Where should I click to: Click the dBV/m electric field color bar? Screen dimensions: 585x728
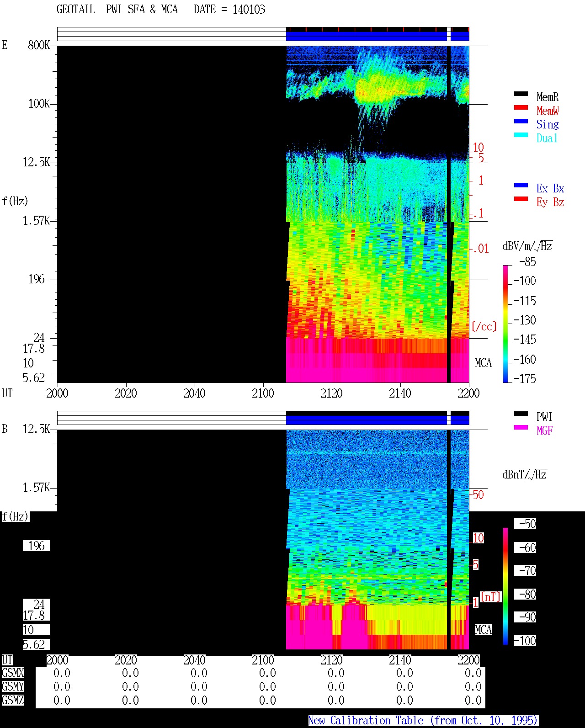505,324
